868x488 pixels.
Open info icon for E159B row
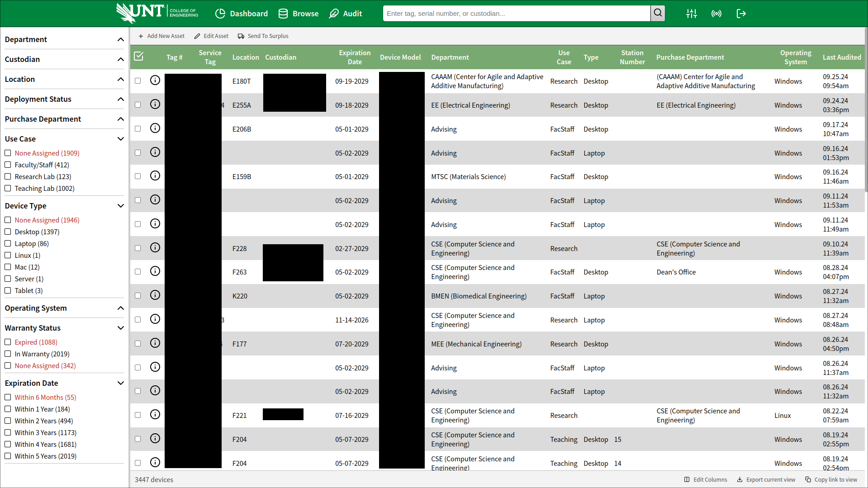click(x=155, y=176)
